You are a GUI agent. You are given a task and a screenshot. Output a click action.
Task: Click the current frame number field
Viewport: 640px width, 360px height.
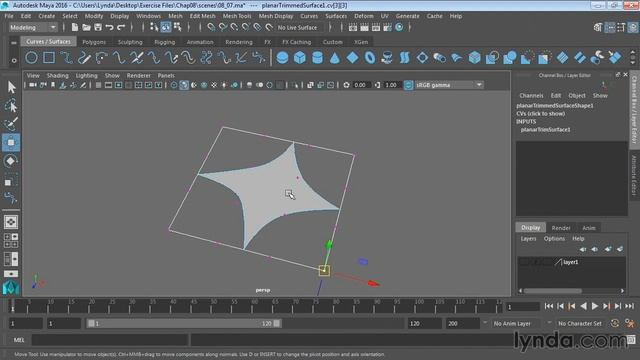[x=522, y=306]
